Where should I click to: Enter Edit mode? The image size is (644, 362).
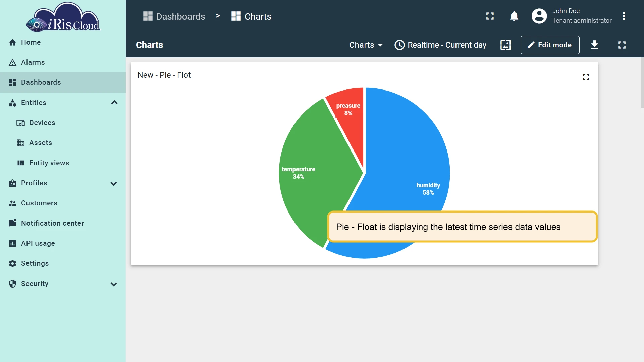pyautogui.click(x=550, y=45)
